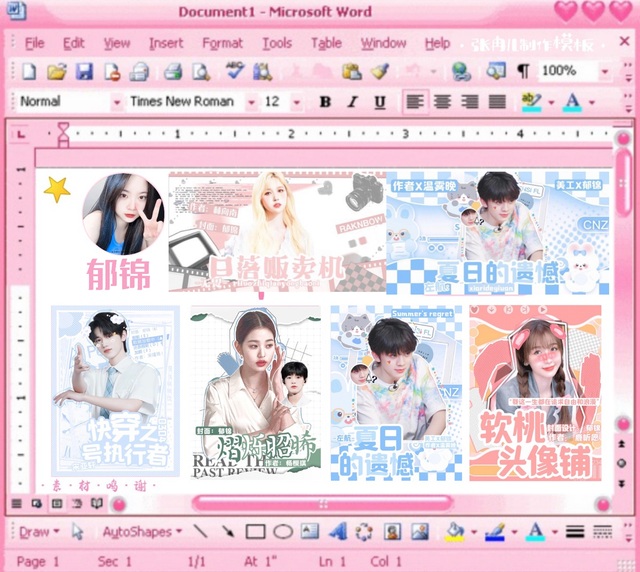Open the Insert menu
Viewport: 640px width, 572px height.
(x=166, y=43)
